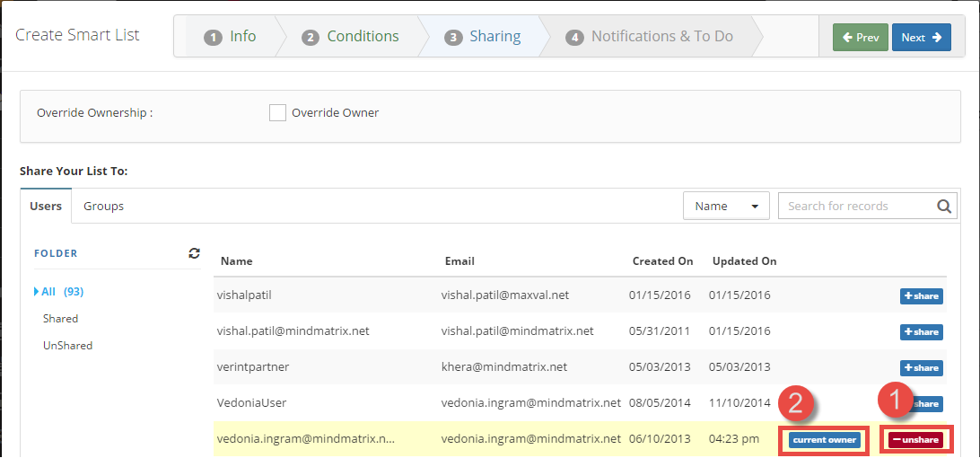Unshare list from vedonia.ingram@mindmatrix.net
Image resolution: width=980 pixels, height=467 pixels.
914,440
